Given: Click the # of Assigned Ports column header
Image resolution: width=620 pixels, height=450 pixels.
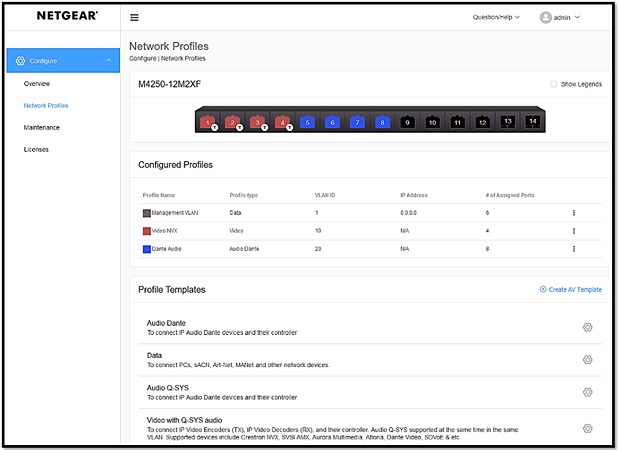Looking at the screenshot, I should pos(510,195).
